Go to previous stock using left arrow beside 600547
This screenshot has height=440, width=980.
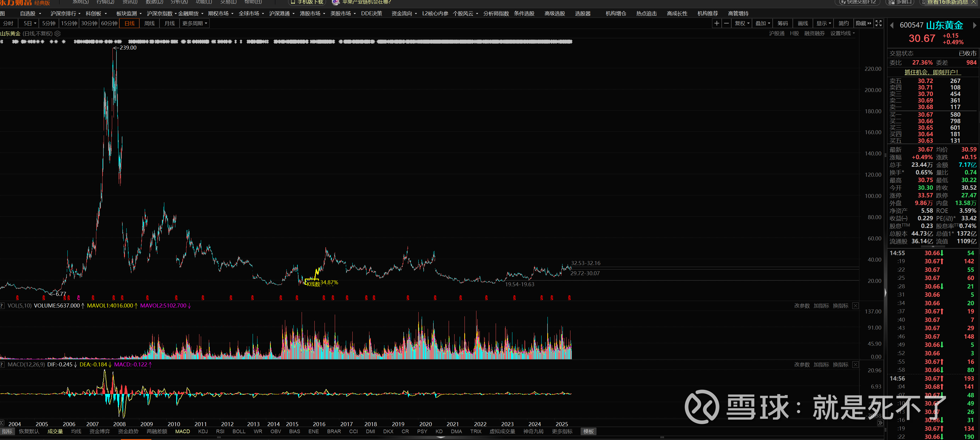[x=892, y=25]
